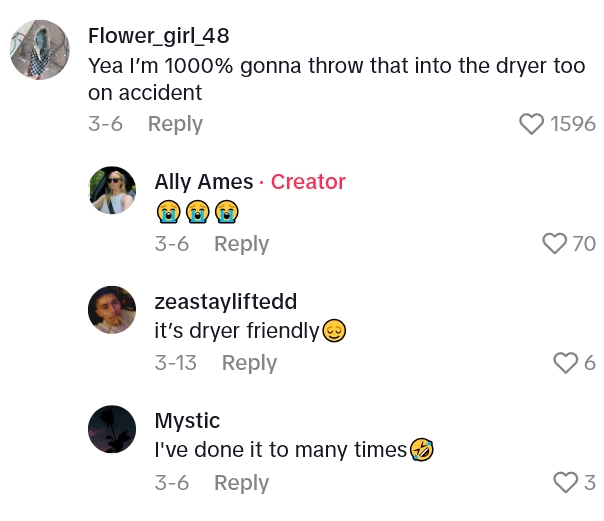Reply to zeastayliftedd's comment
Viewport: 604px width, 521px height.
click(249, 363)
